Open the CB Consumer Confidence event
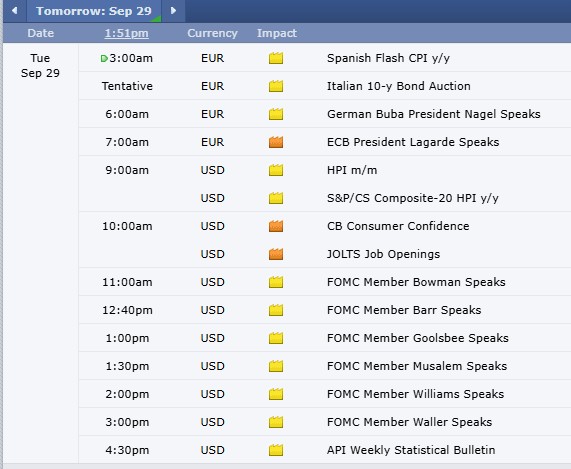The image size is (571, 469). click(398, 226)
